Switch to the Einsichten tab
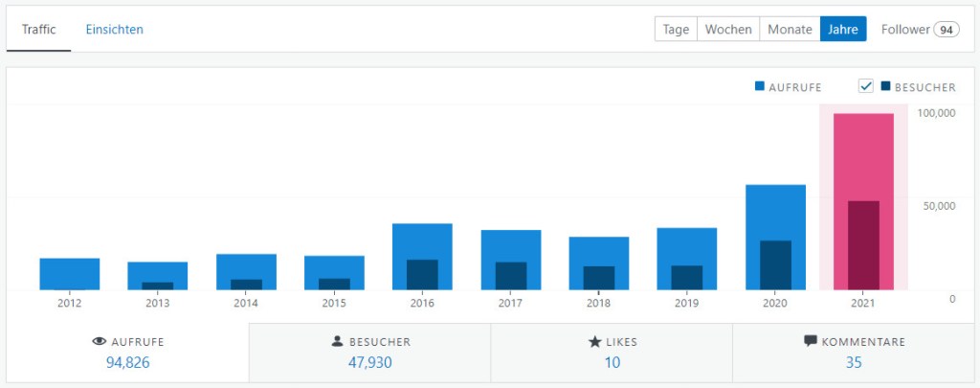 (114, 30)
